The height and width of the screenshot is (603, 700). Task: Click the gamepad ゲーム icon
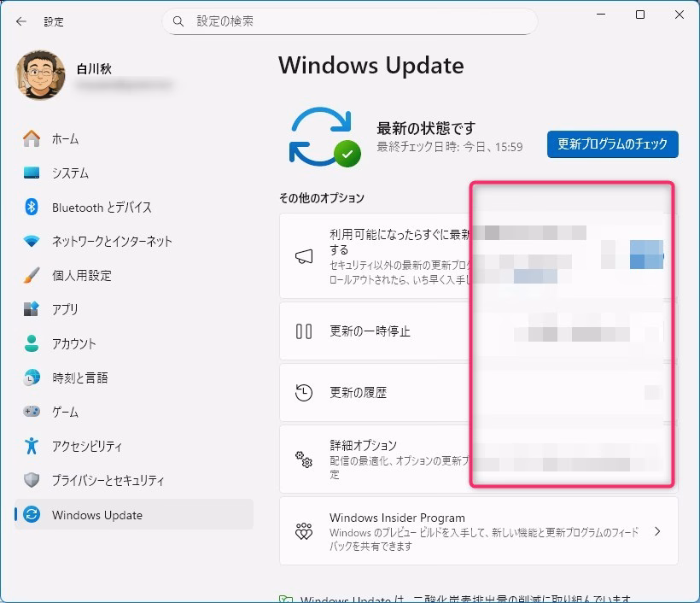tap(32, 412)
